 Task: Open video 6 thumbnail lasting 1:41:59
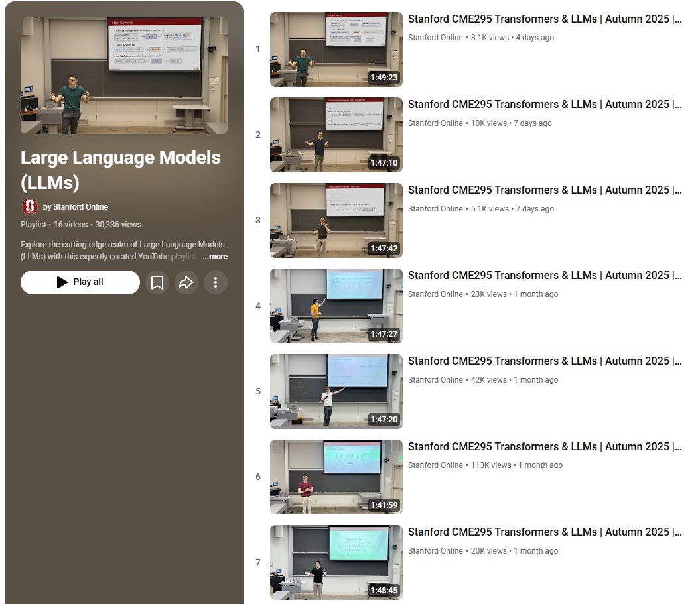click(336, 477)
